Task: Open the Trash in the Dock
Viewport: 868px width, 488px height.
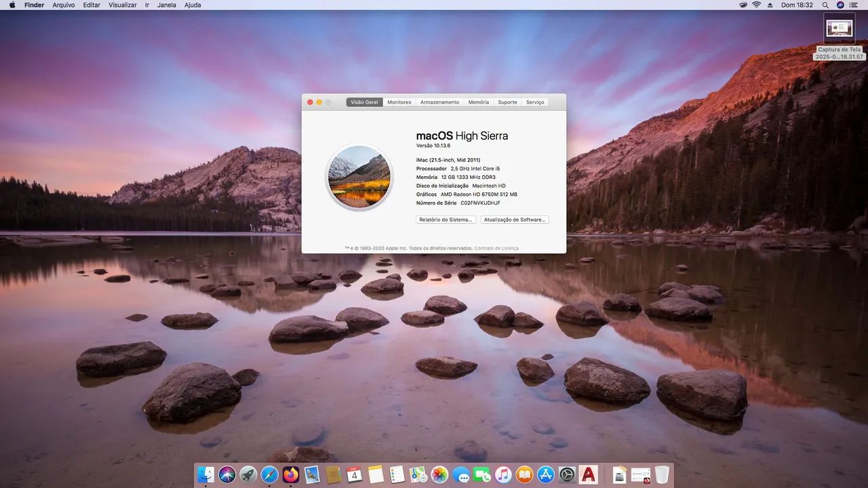Action: [x=662, y=474]
